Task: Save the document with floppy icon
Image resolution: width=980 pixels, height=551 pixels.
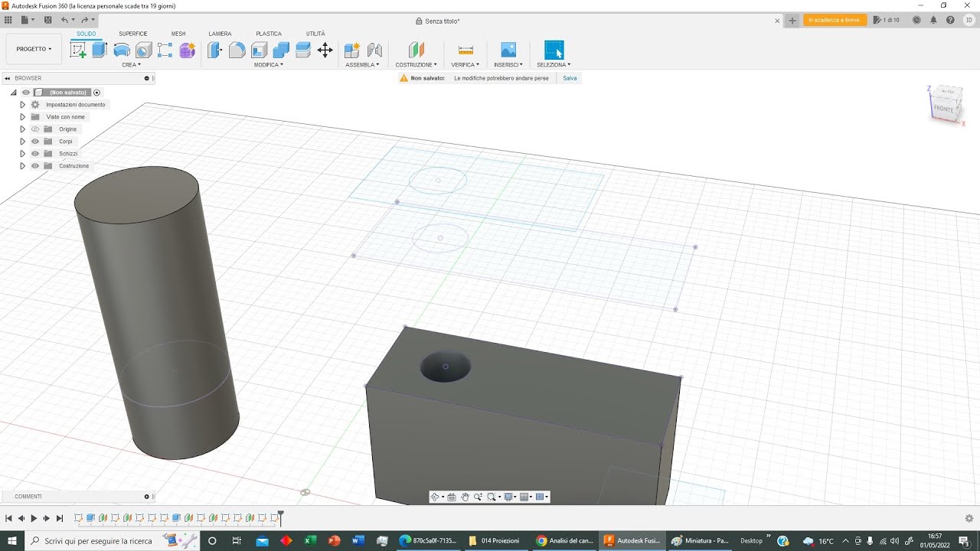Action: (48, 20)
